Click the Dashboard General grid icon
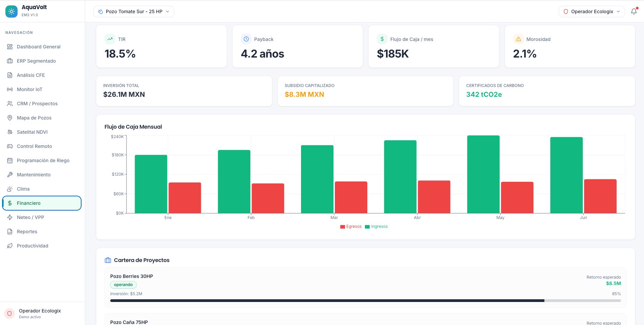 point(10,47)
